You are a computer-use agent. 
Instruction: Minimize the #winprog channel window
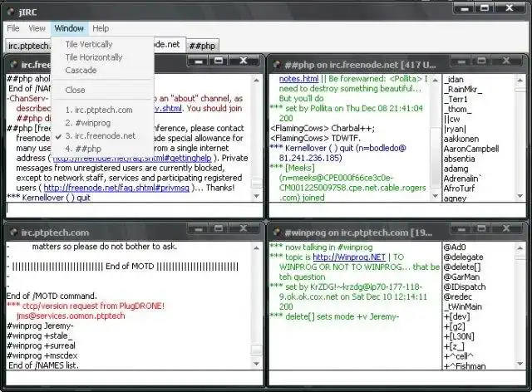click(x=461, y=229)
